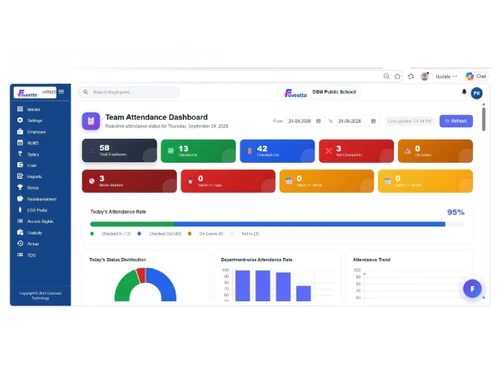This screenshot has height=375, width=500.
Task: Open the 42 Checked Out card
Action: point(277,151)
